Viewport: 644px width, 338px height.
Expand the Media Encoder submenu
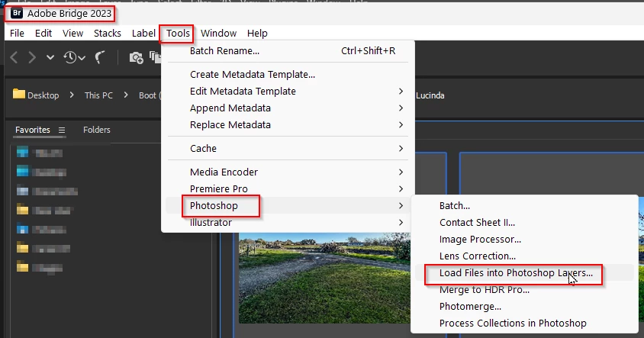coord(288,172)
